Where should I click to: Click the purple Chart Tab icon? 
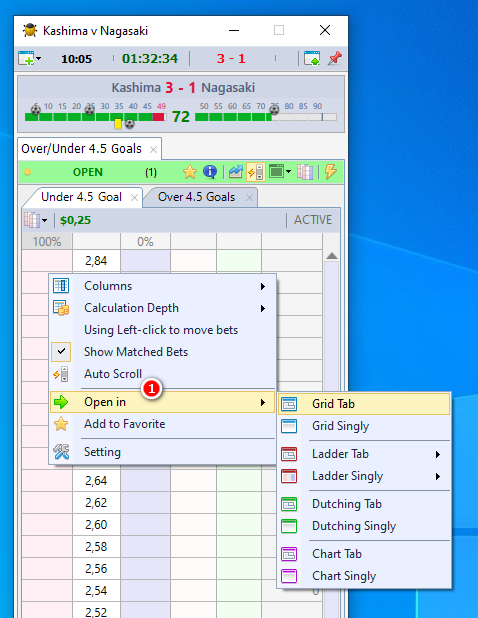click(x=289, y=554)
